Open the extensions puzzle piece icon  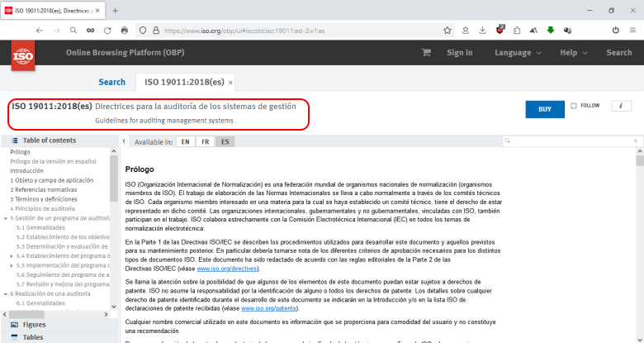[x=517, y=31]
